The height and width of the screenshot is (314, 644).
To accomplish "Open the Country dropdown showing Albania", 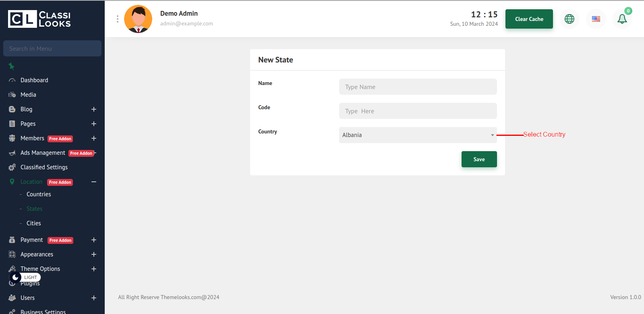I will [x=418, y=135].
